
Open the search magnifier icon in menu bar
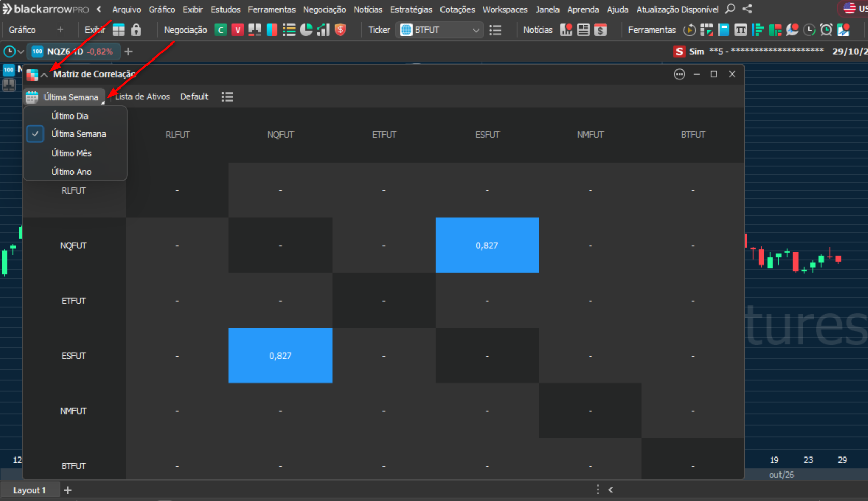coord(730,9)
